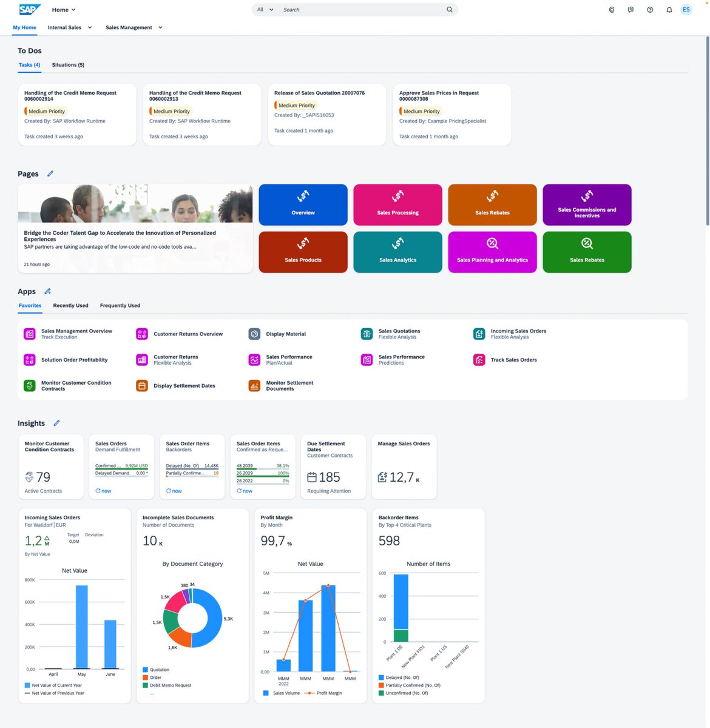
Task: Click the page vertical scrollbar
Action: (x=707, y=130)
